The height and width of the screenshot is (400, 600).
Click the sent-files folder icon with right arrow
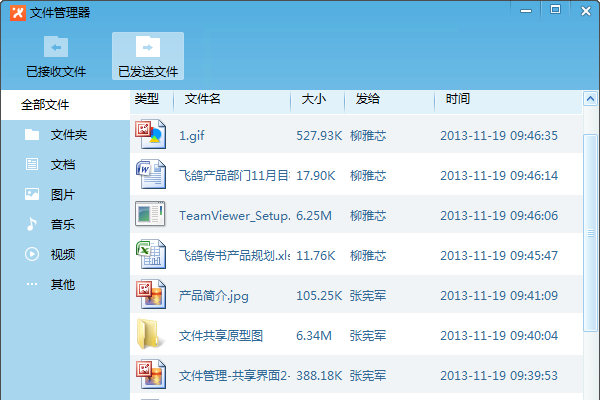(148, 47)
